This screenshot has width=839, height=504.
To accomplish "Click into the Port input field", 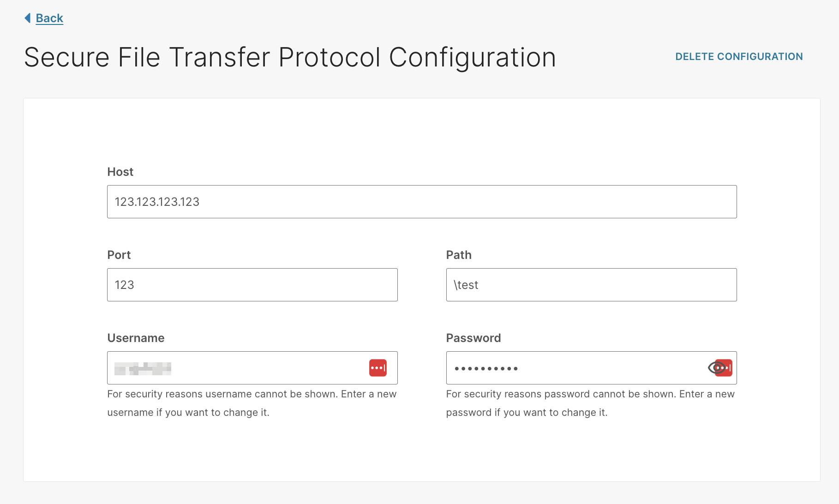I will click(252, 285).
